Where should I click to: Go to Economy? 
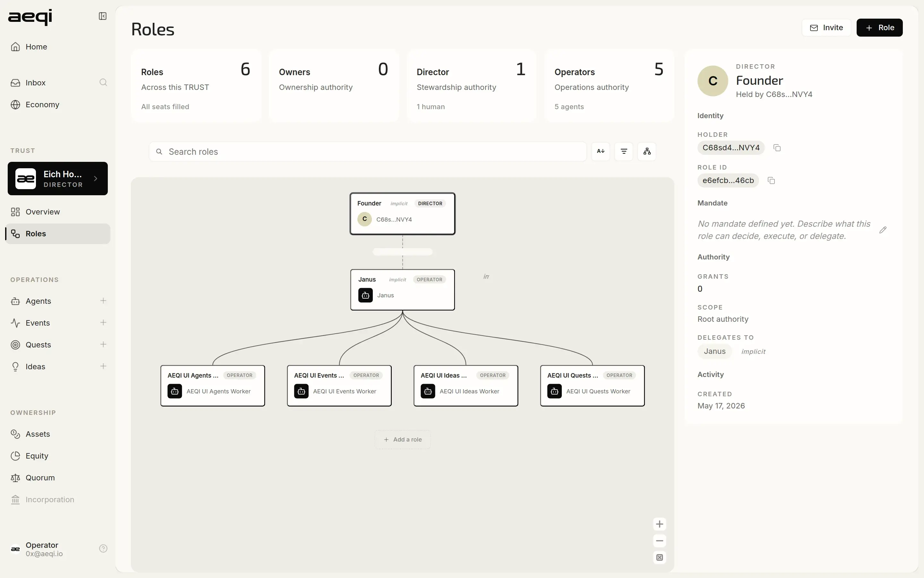click(57, 104)
